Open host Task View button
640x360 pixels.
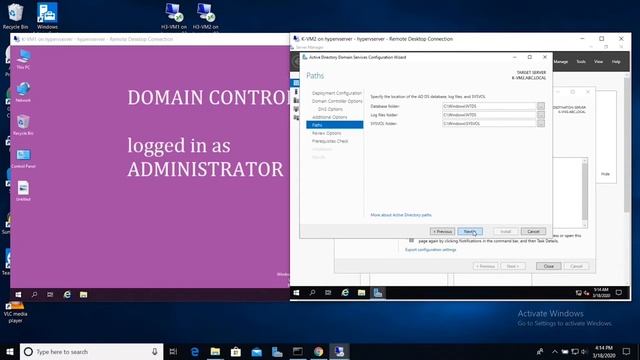[x=173, y=351]
